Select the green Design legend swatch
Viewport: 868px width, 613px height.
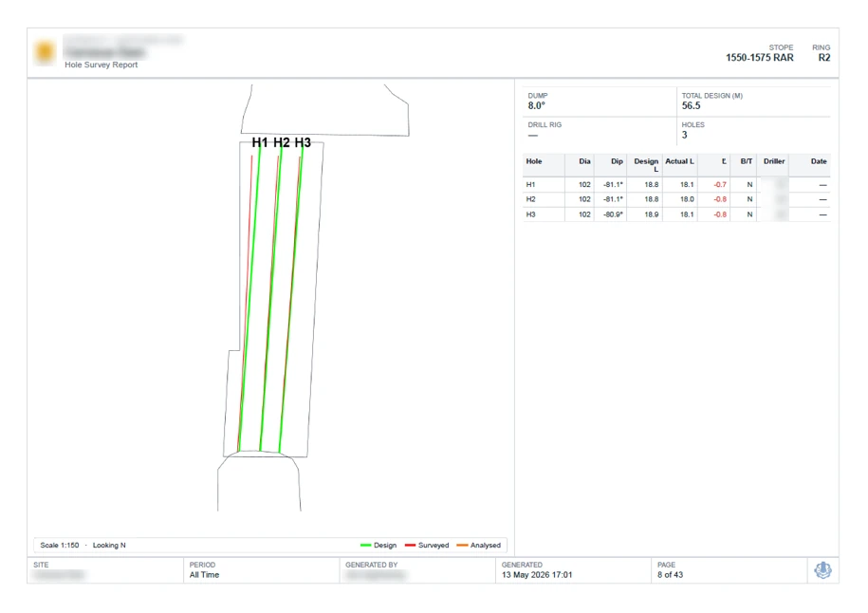click(365, 546)
